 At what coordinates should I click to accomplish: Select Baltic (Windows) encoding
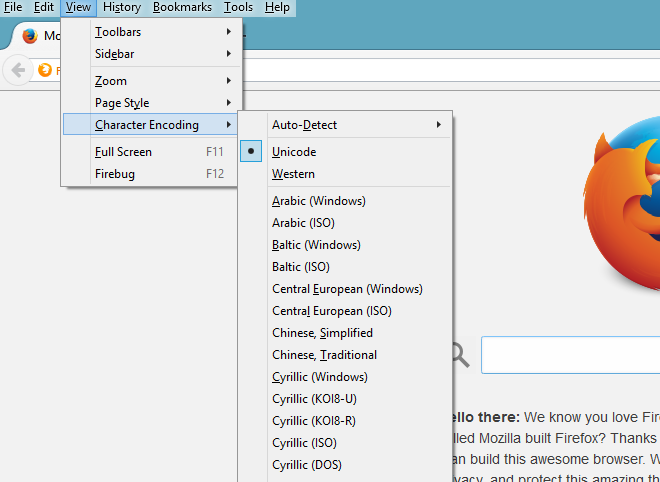point(345,245)
